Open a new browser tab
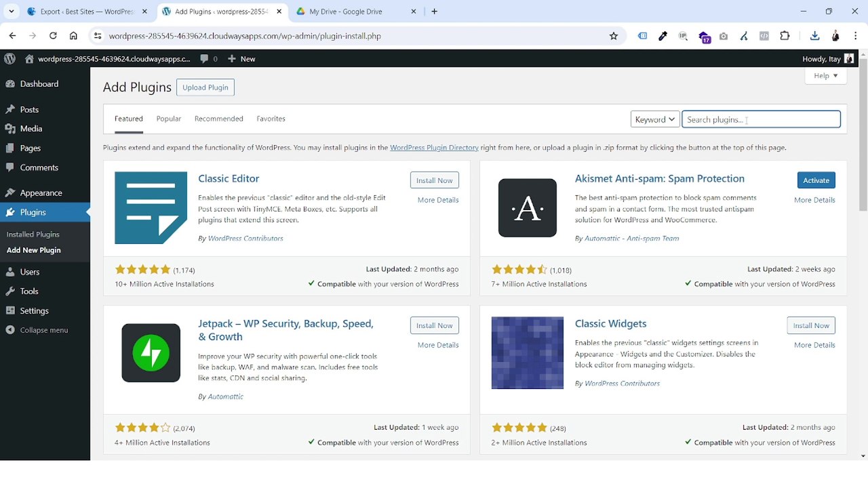Image resolution: width=868 pixels, height=488 pixels. [434, 12]
